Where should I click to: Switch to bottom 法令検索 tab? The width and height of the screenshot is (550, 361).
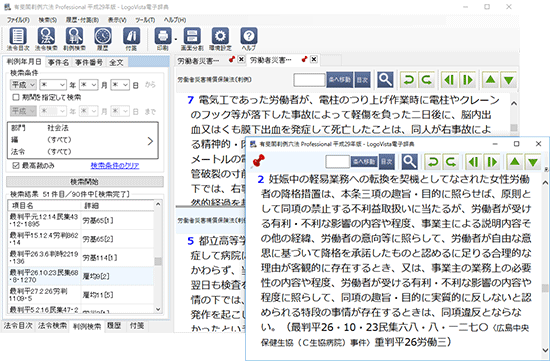(52, 326)
